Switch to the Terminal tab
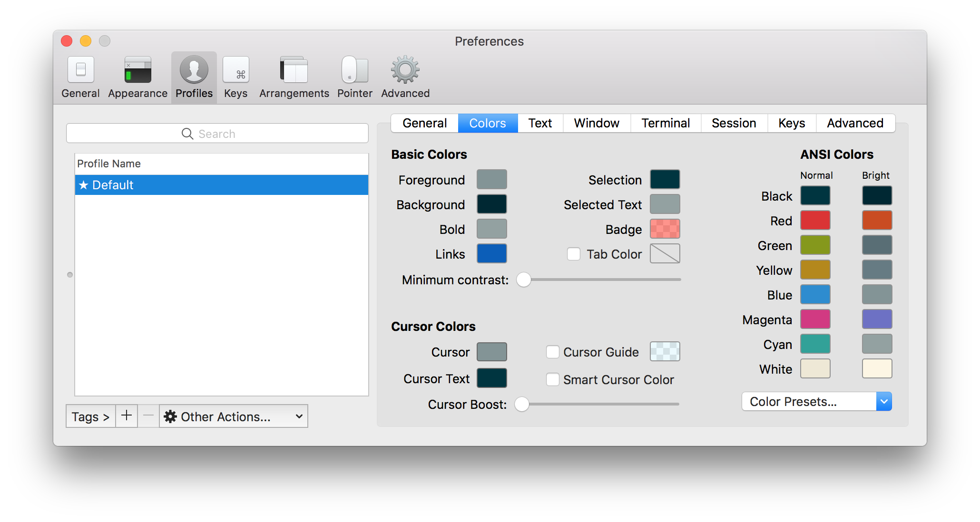 [665, 123]
